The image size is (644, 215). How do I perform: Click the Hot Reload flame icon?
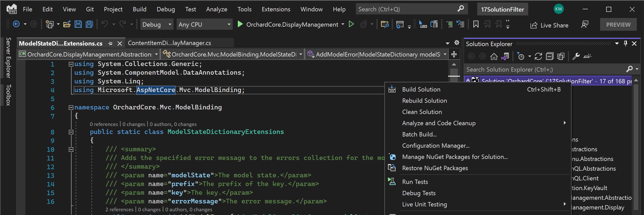coord(363,24)
